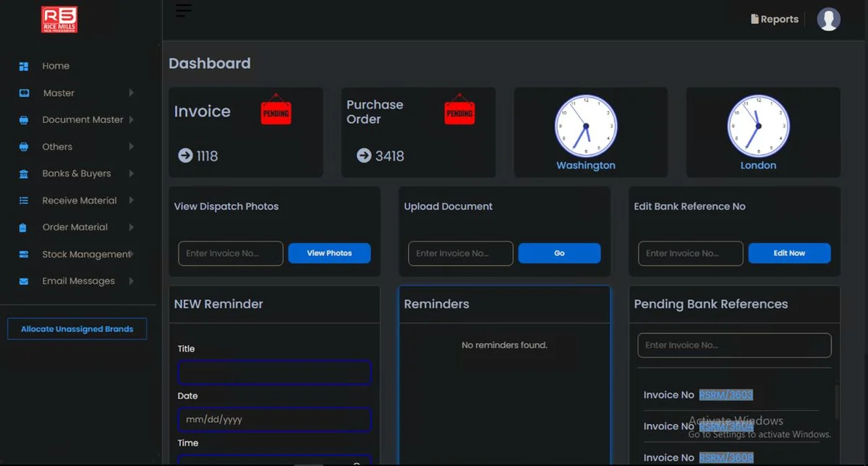The height and width of the screenshot is (466, 868).
Task: Click the Pending Bank References list scrollbar
Action: click(836, 402)
